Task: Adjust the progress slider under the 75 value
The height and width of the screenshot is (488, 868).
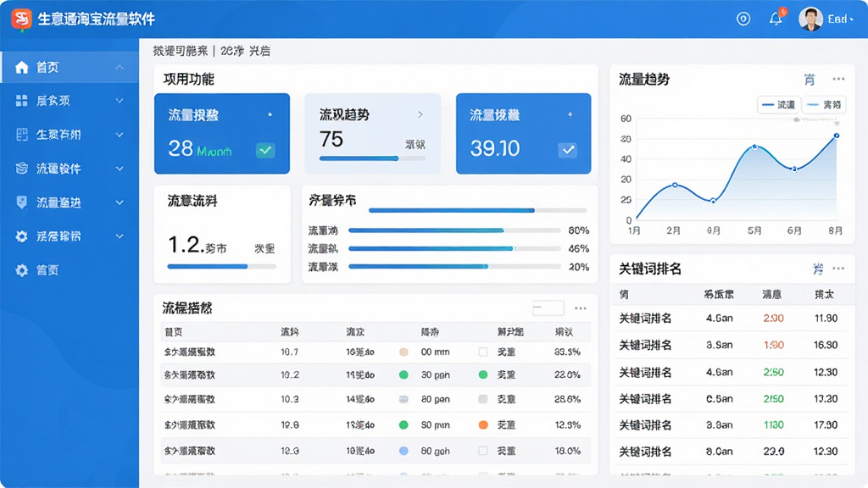Action: [x=373, y=158]
